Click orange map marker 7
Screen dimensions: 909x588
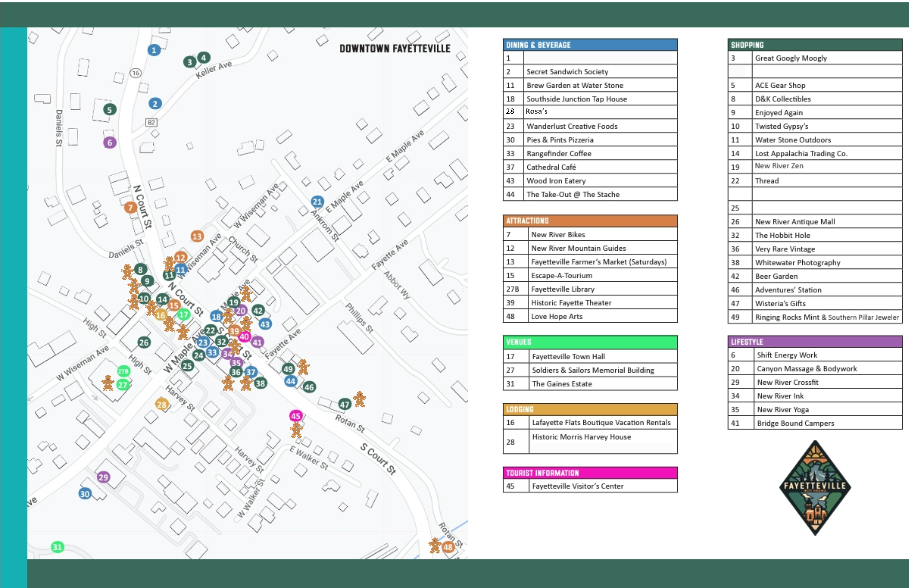click(x=130, y=207)
